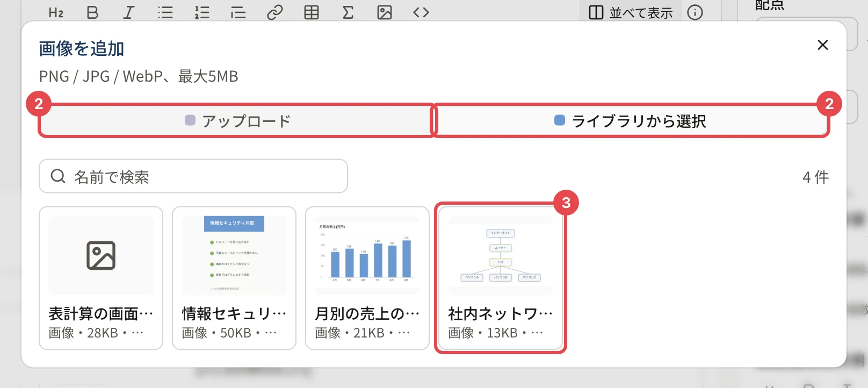Select the 月別の売上の… chart image
The height and width of the screenshot is (388, 868).
tap(367, 278)
